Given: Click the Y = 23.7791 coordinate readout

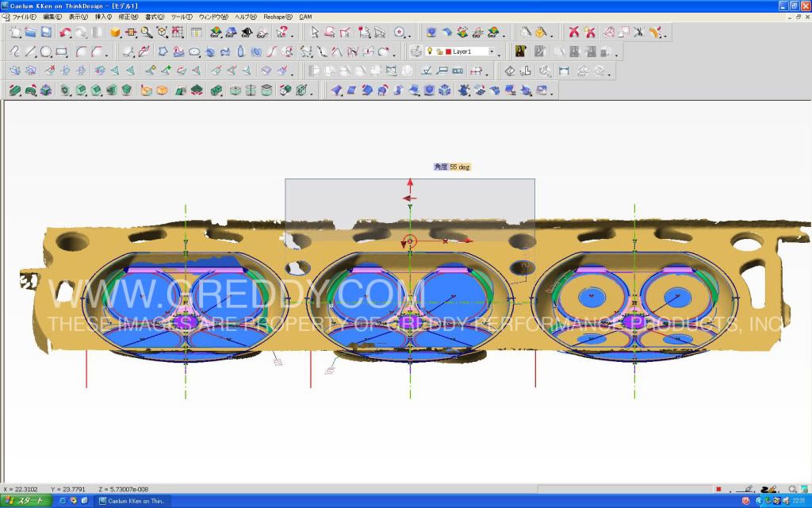Looking at the screenshot, I should tap(68, 489).
